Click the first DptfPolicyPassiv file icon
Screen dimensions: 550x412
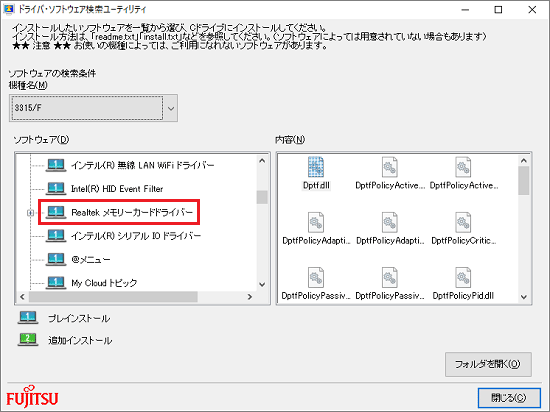(x=316, y=277)
